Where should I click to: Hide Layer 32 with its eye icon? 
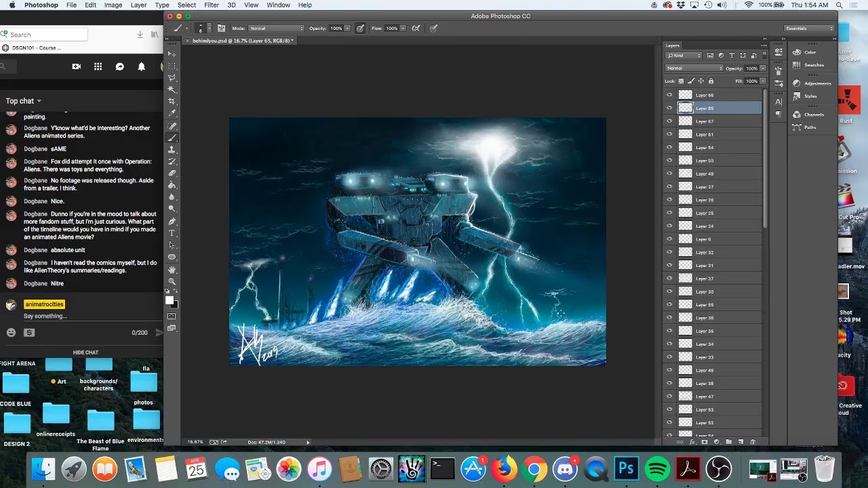(x=670, y=253)
